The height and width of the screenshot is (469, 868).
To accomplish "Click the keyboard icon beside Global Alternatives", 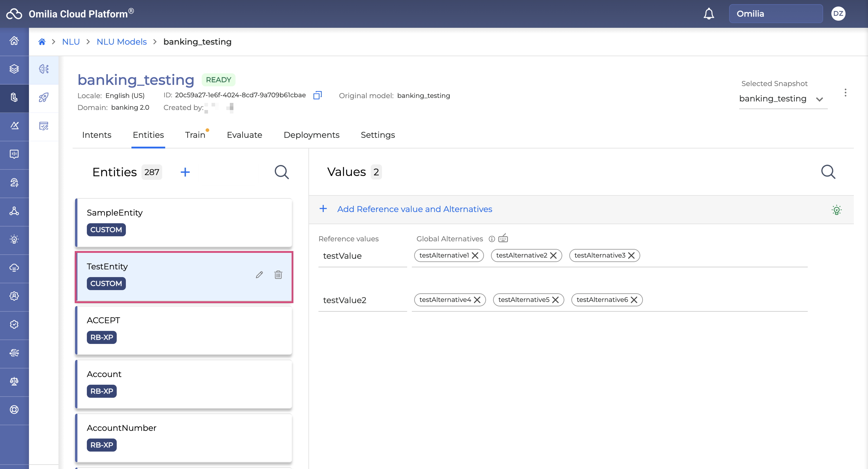I will [x=503, y=238].
